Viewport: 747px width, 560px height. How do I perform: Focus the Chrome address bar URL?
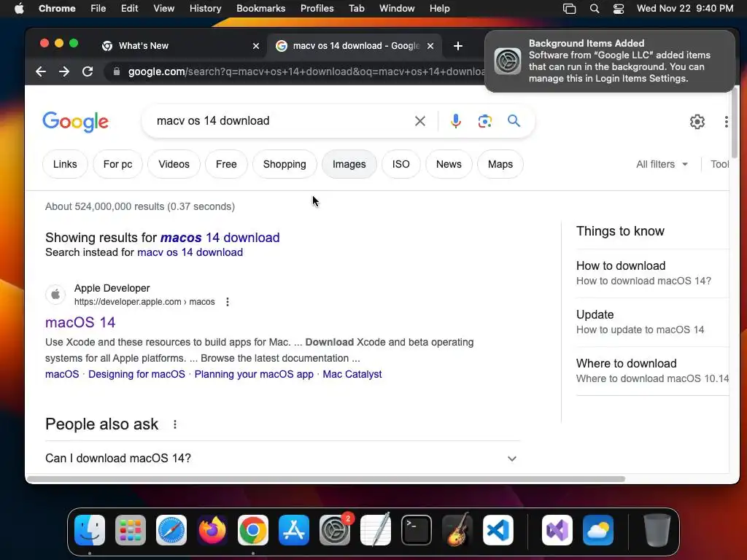305,71
